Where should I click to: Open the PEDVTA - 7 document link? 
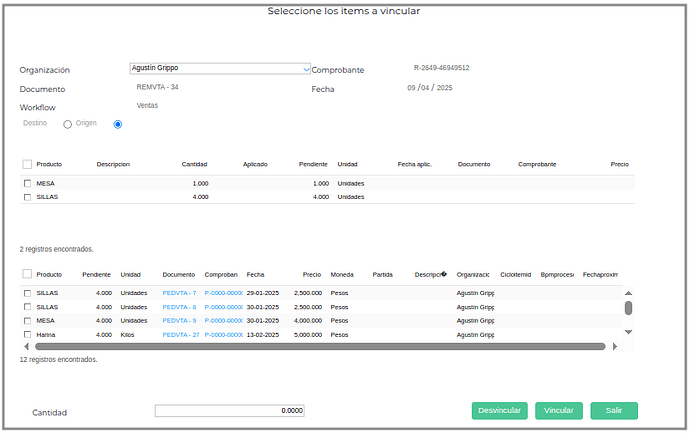[180, 293]
